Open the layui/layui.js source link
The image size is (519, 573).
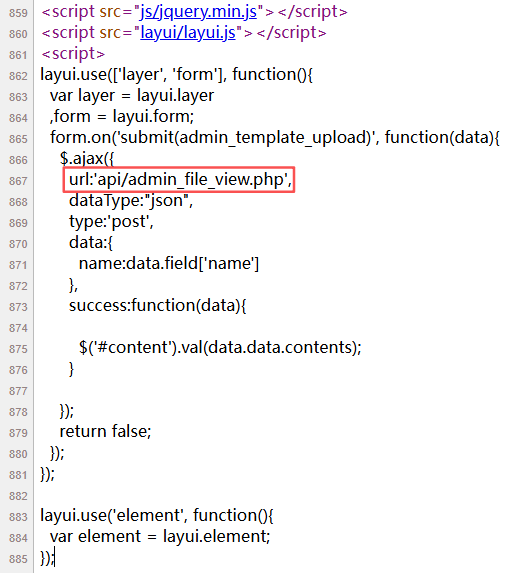188,33
